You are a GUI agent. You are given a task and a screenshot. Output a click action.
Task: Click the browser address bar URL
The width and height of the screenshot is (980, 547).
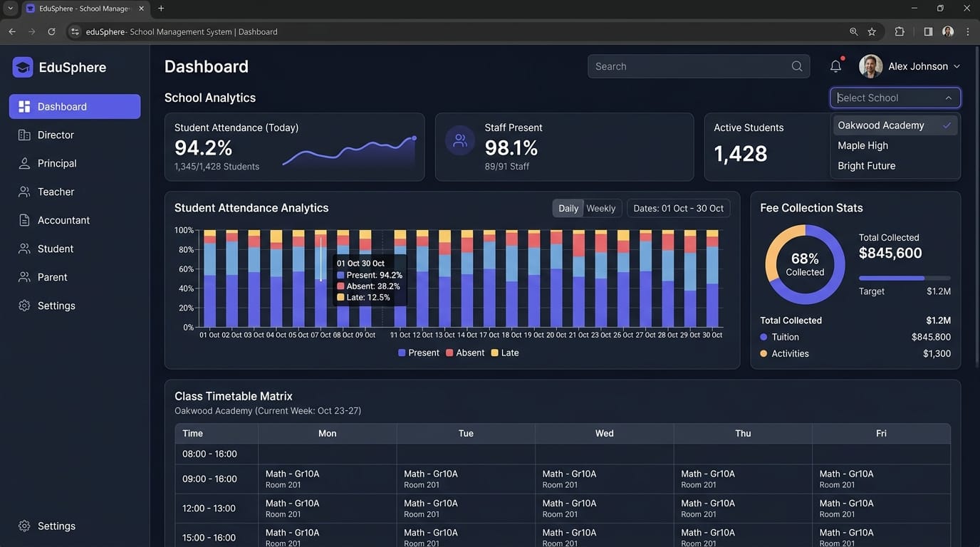point(182,31)
